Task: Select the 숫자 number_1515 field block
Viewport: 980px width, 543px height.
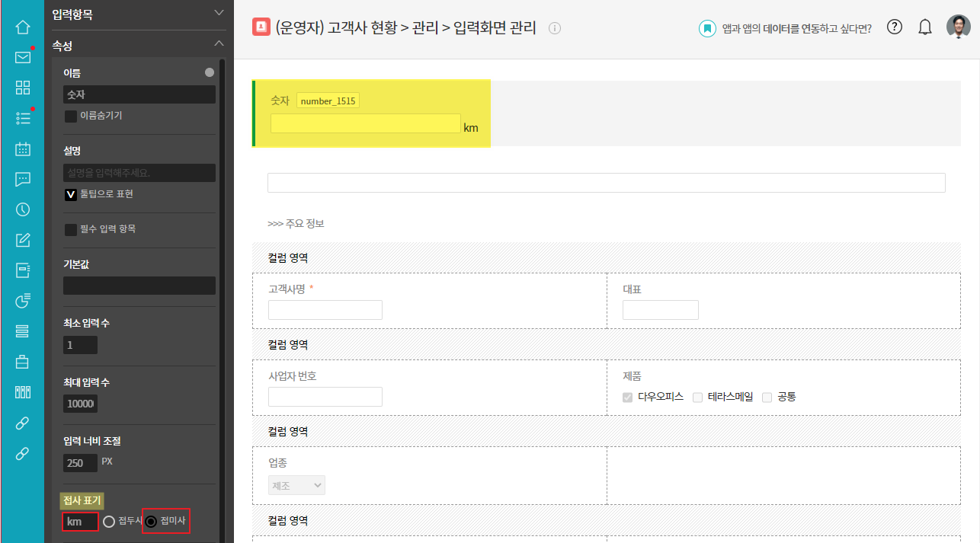Action: (x=371, y=113)
